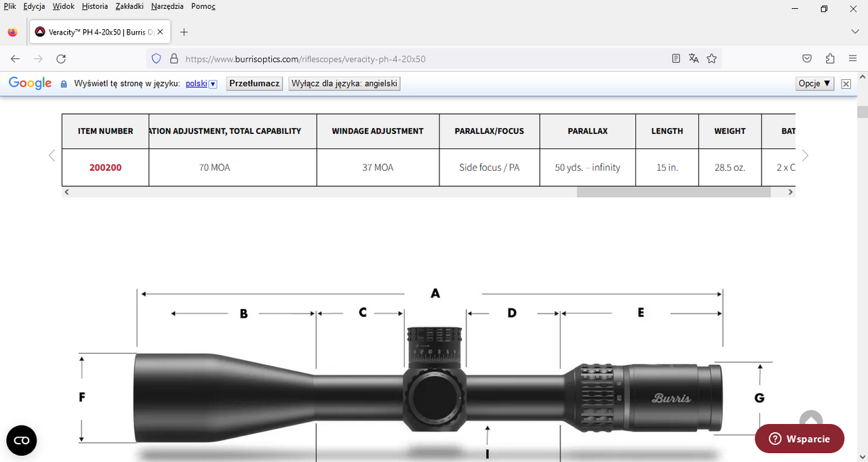Open the language dropdown arrow next to polski

click(x=213, y=84)
